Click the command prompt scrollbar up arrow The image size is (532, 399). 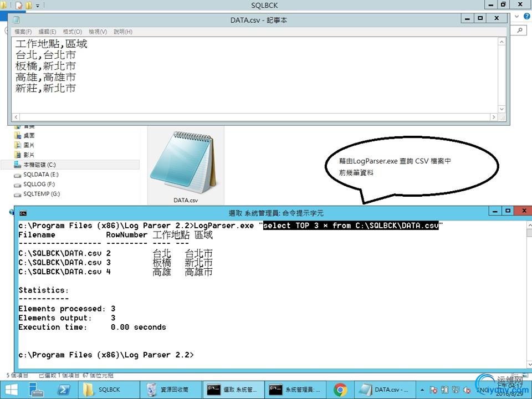pos(530,225)
